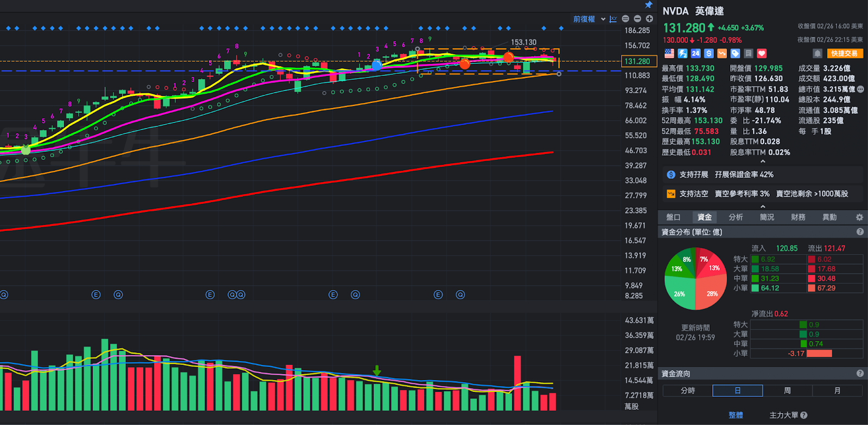Click the blue circle signal marker on chart

pos(376,66)
